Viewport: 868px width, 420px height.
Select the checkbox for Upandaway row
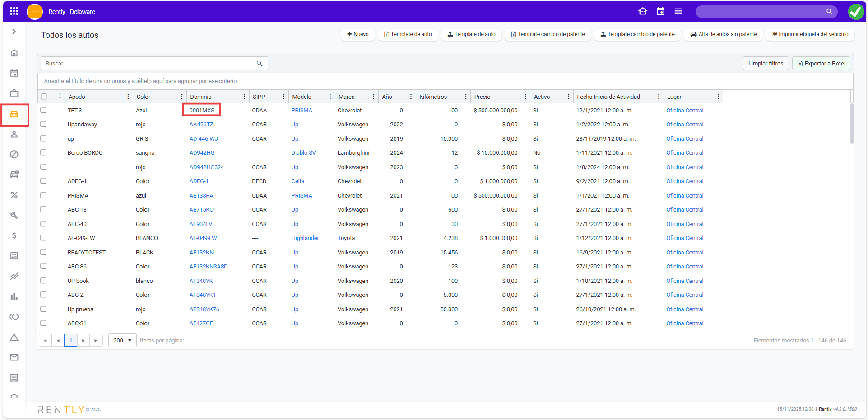[43, 124]
